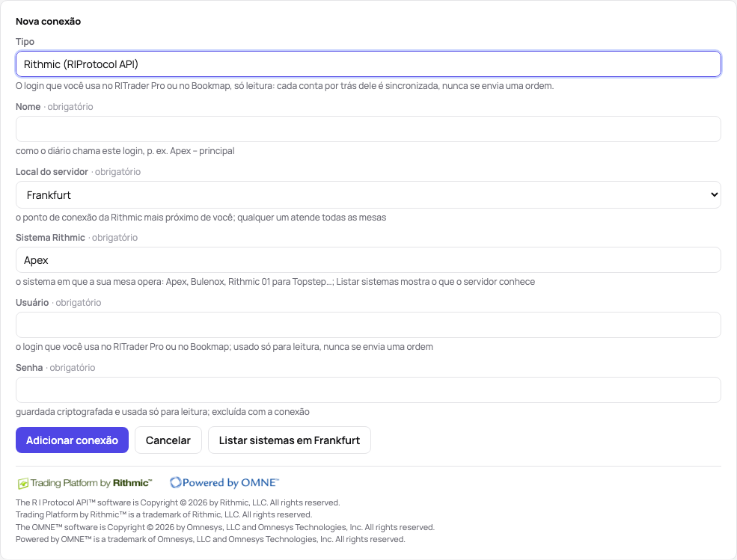The height and width of the screenshot is (560, 737).
Task: Click the Senha label text
Action: [x=29, y=368]
